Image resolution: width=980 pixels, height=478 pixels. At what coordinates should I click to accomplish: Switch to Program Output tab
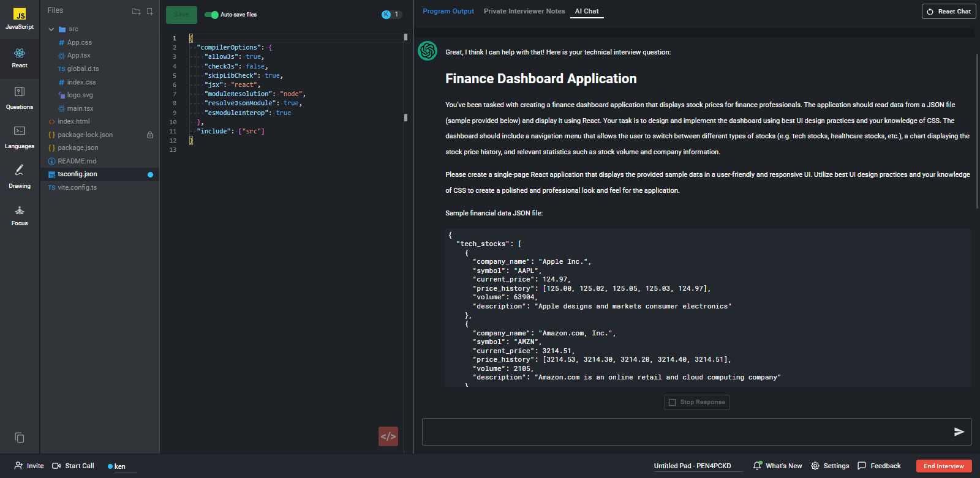pyautogui.click(x=448, y=11)
